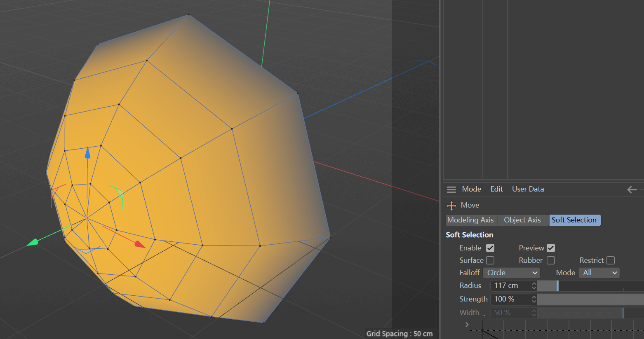Open the Mode menu
Image resolution: width=644 pixels, height=339 pixels.
(472, 189)
